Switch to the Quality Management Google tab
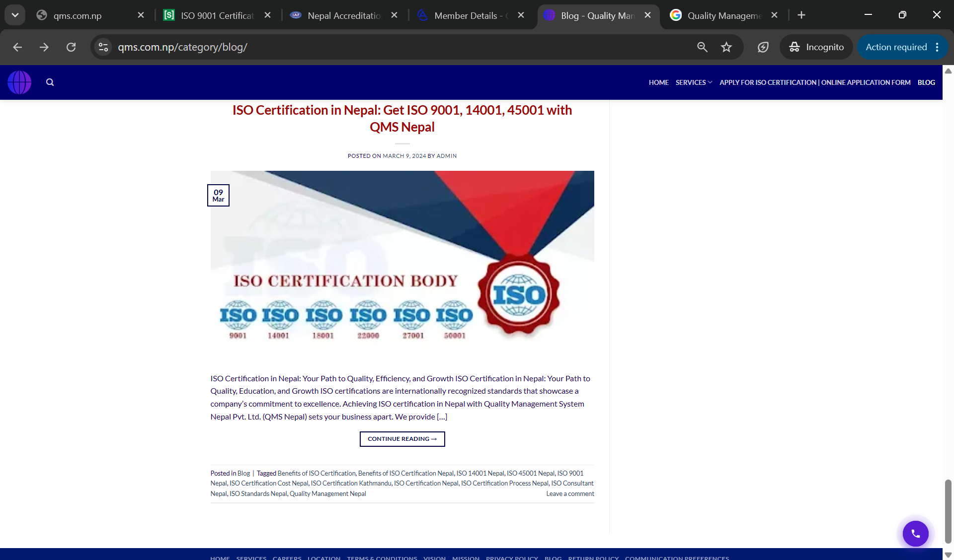The width and height of the screenshot is (954, 560). (723, 15)
